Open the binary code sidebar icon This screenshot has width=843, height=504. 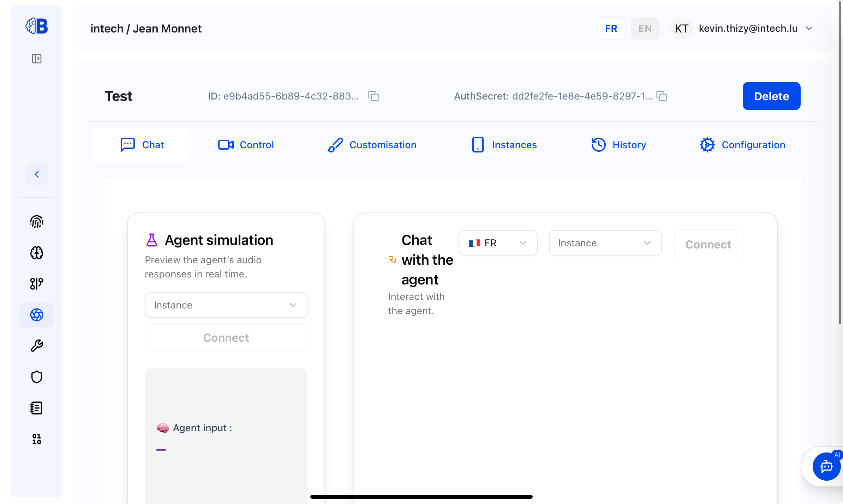point(37,439)
